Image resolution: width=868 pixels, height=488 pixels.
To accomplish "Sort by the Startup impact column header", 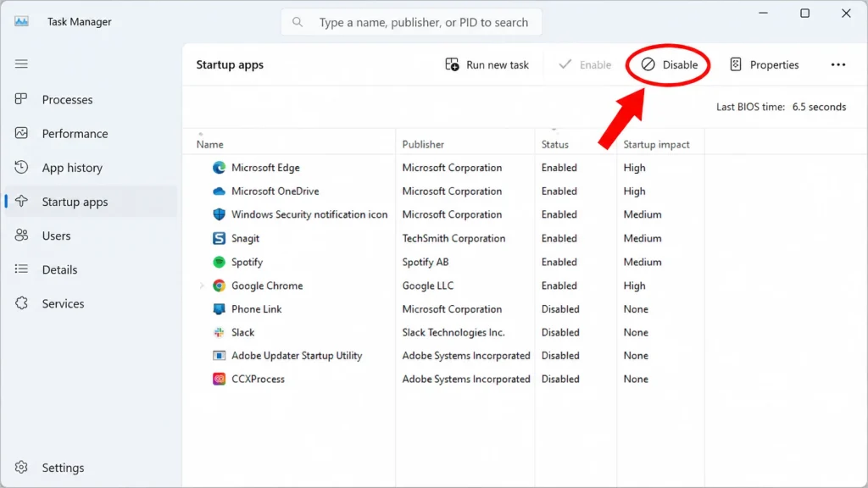I will [x=656, y=144].
